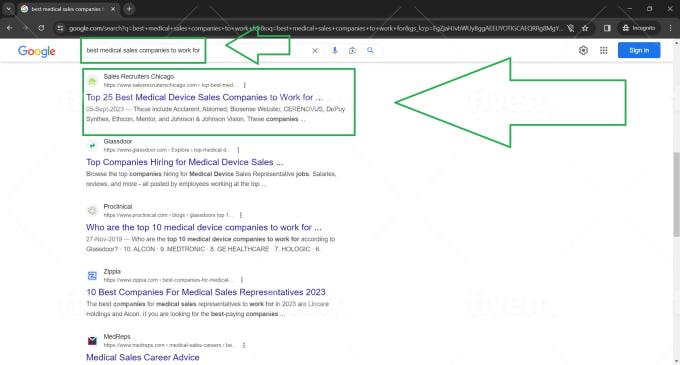The height and width of the screenshot is (365, 680).
Task: Open more options for Sales Recruiters Chicago result
Action: pyautogui.click(x=245, y=85)
